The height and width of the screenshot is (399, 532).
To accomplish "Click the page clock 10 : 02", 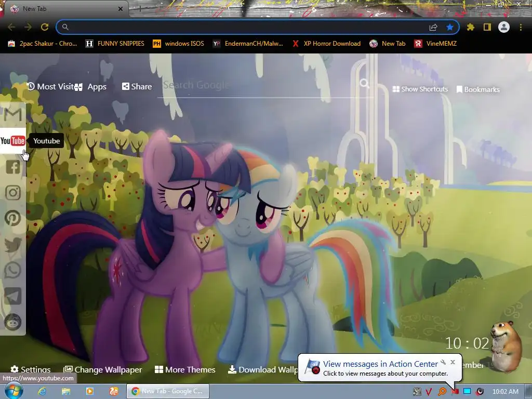I will (x=467, y=343).
